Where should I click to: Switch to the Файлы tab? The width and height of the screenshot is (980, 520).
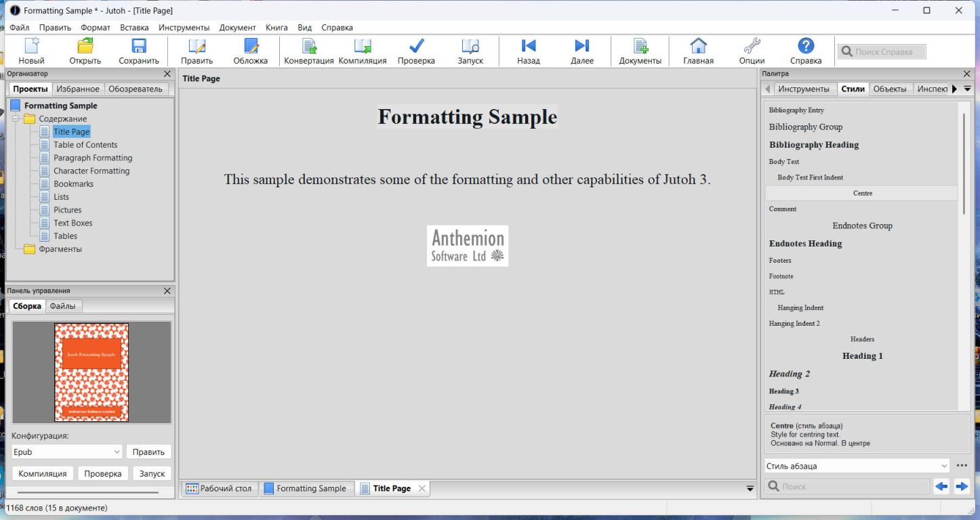[63, 306]
